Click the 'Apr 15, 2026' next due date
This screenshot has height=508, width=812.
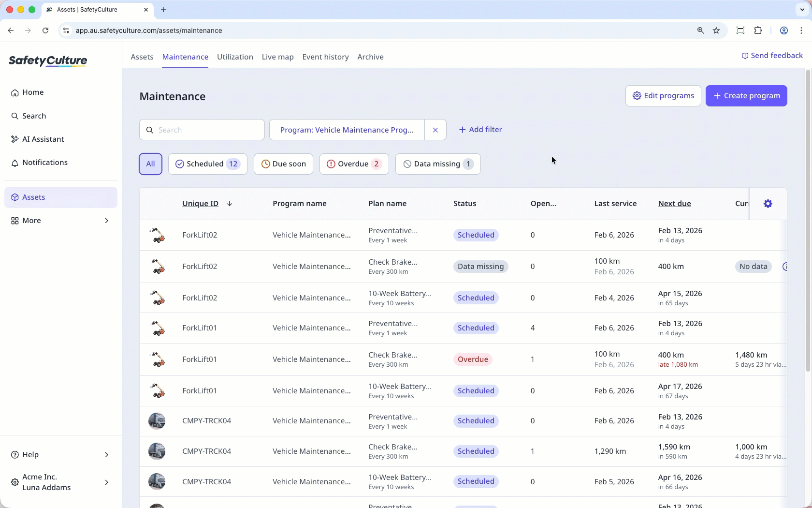(x=680, y=294)
